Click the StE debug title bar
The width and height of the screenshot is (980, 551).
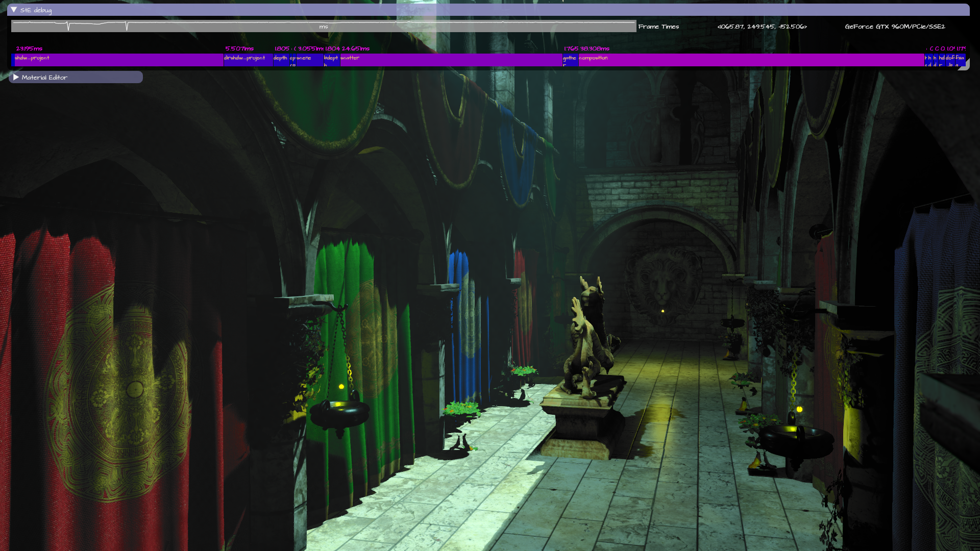point(490,10)
